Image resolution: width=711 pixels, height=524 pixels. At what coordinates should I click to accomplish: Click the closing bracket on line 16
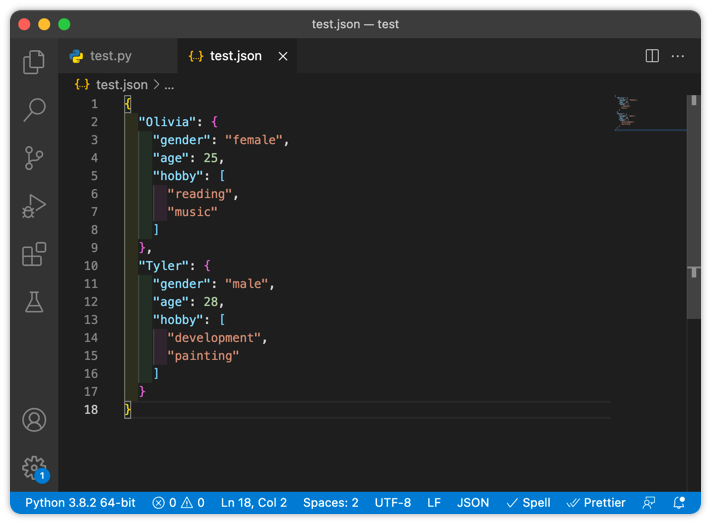pyautogui.click(x=156, y=374)
